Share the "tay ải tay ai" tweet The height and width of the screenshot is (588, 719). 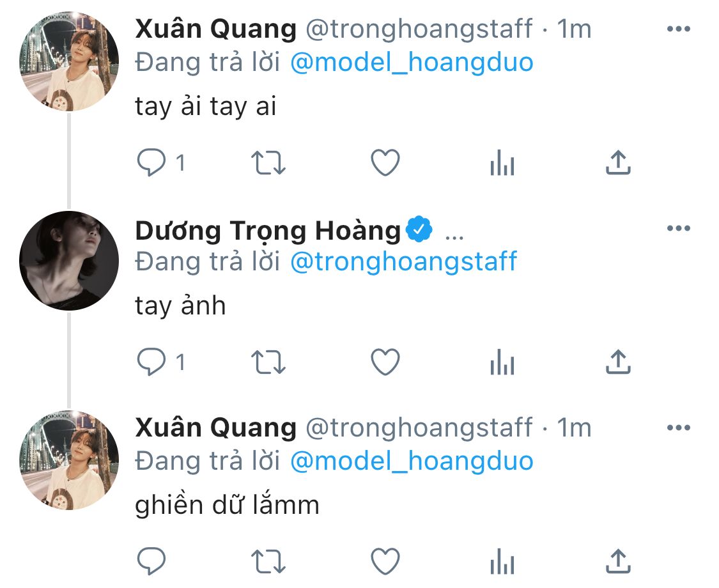pyautogui.click(x=618, y=163)
